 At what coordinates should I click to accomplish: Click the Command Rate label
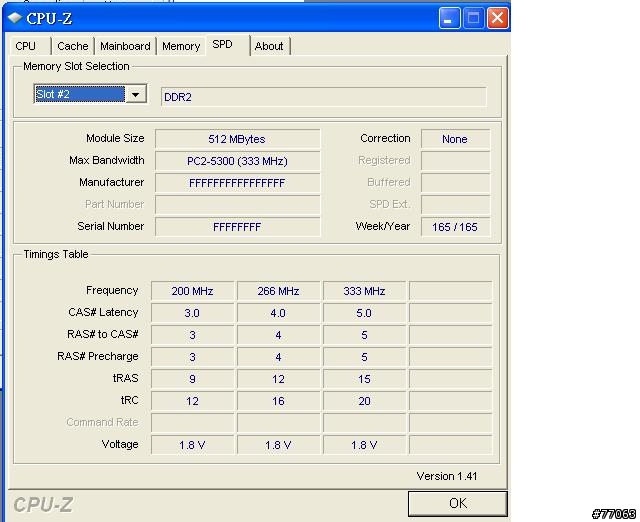tap(102, 422)
